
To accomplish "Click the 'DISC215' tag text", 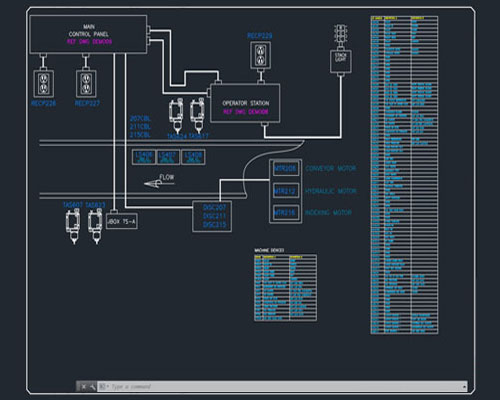I will 215,225.
